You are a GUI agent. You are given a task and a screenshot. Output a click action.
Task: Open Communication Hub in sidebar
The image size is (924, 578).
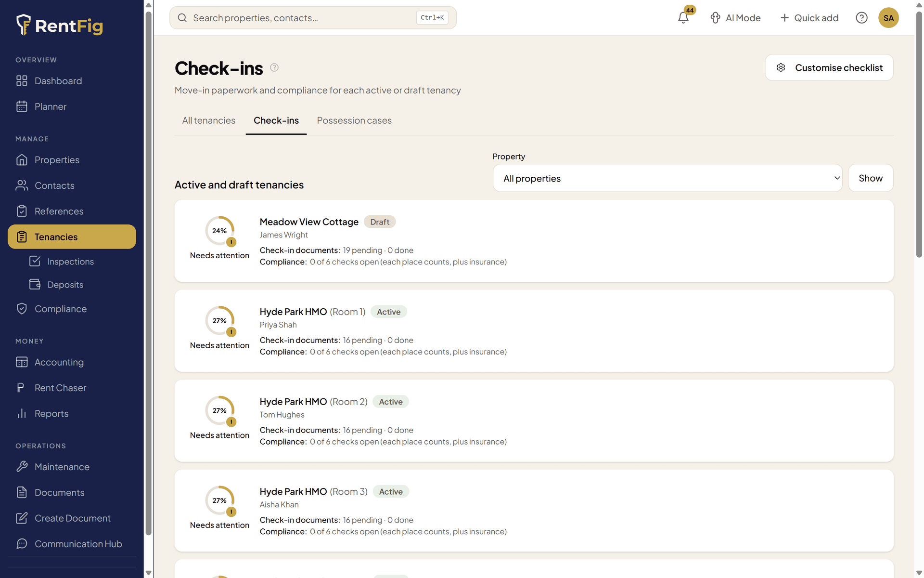(72, 544)
